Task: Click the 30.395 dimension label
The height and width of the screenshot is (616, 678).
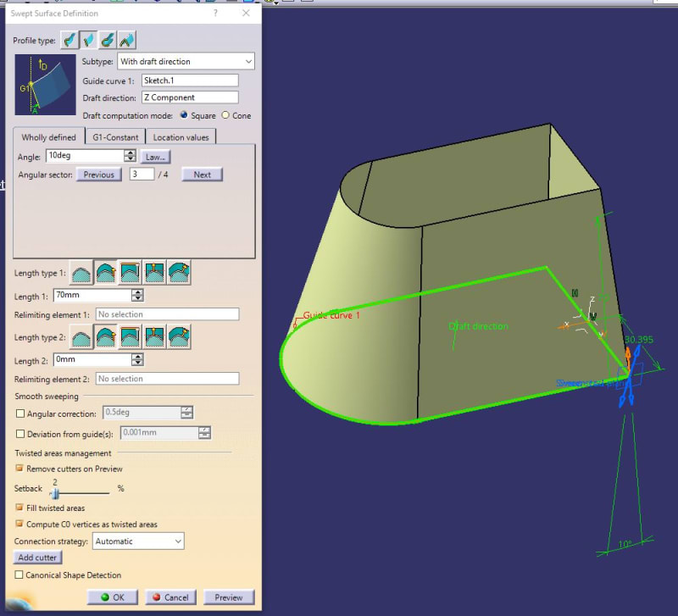Action: pyautogui.click(x=639, y=339)
